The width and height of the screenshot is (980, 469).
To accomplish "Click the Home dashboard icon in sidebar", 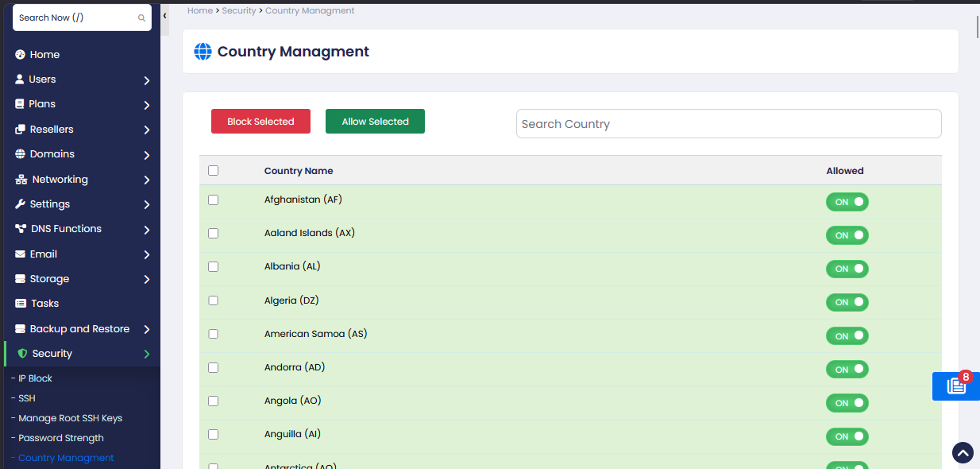I will 21,55.
